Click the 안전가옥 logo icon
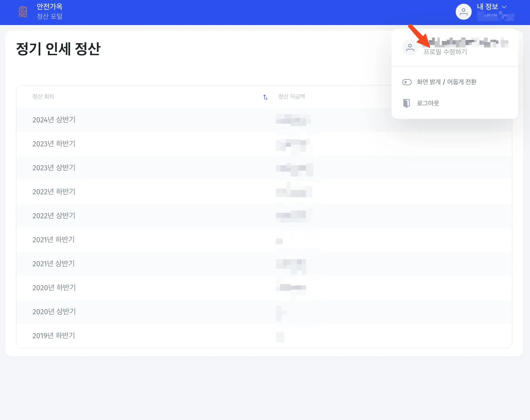The width and height of the screenshot is (530, 420). pos(23,12)
